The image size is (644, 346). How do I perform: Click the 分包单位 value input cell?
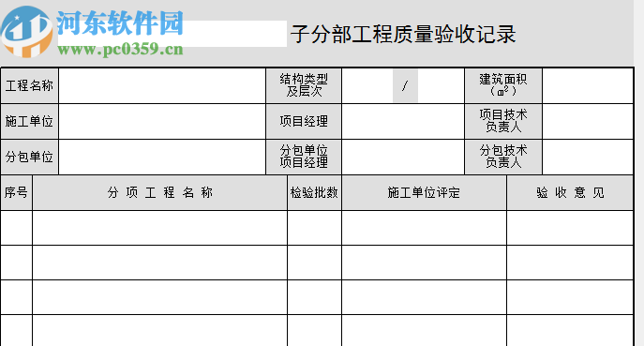[x=162, y=157]
